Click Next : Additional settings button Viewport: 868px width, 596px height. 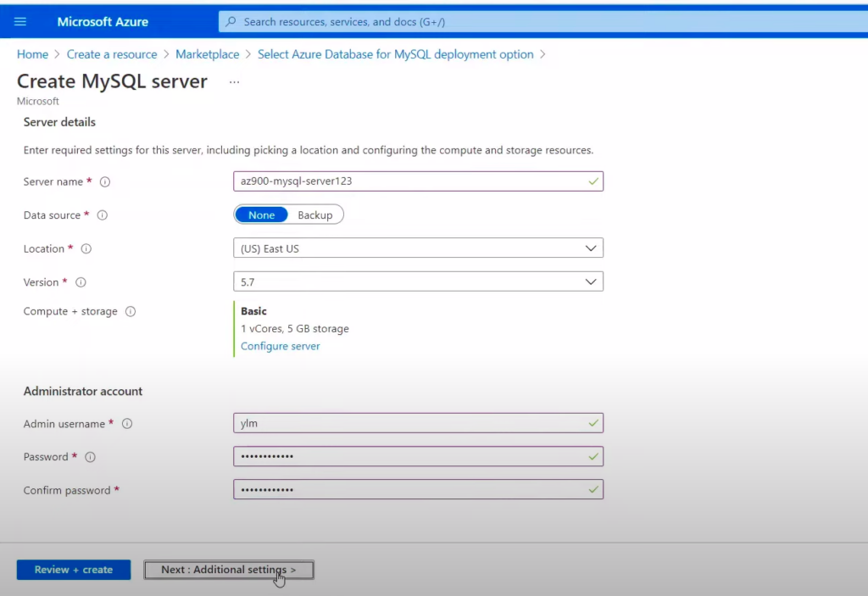coord(229,570)
